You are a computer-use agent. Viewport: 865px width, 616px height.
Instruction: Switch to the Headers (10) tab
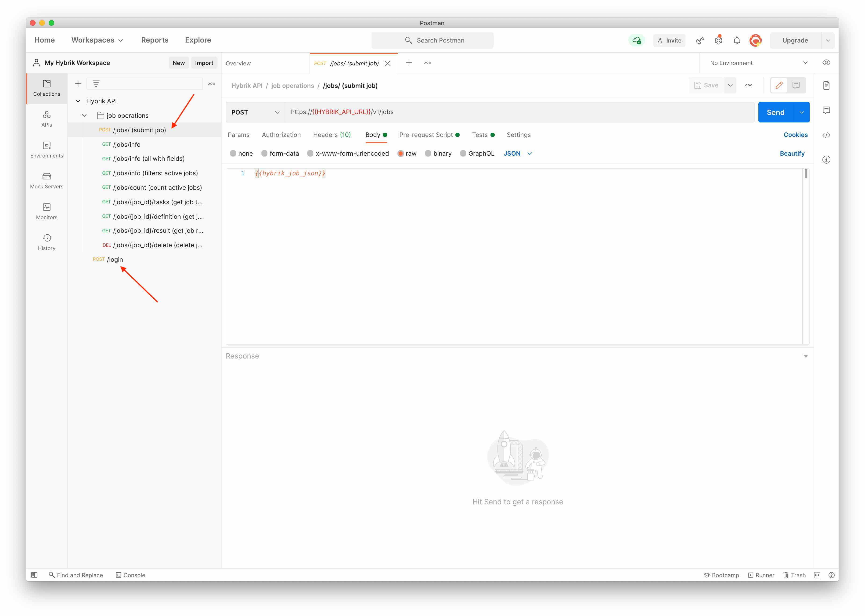[x=332, y=135]
